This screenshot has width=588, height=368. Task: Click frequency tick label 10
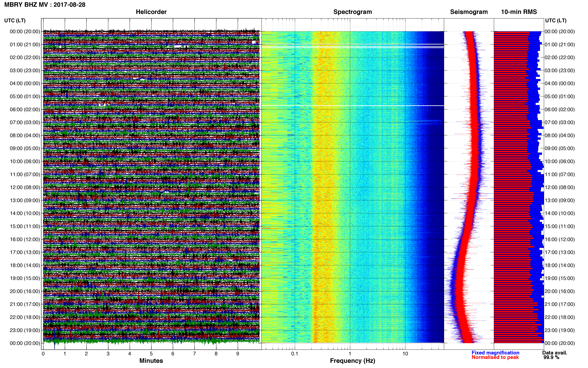pyautogui.click(x=405, y=354)
